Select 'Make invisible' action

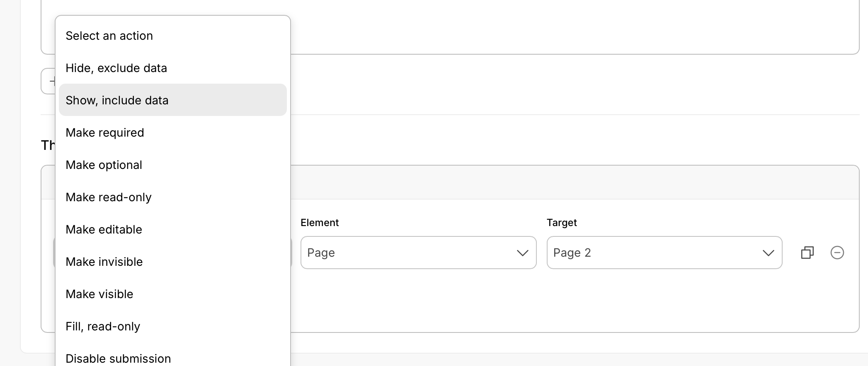click(104, 262)
